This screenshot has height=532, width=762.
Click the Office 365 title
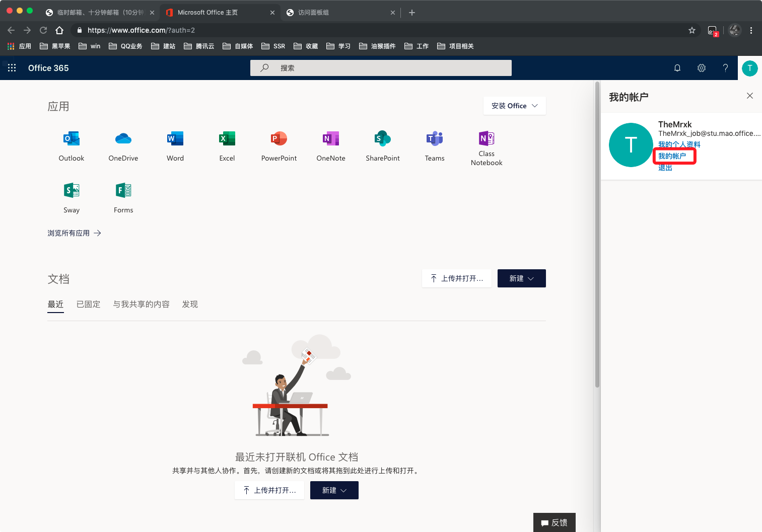(48, 68)
